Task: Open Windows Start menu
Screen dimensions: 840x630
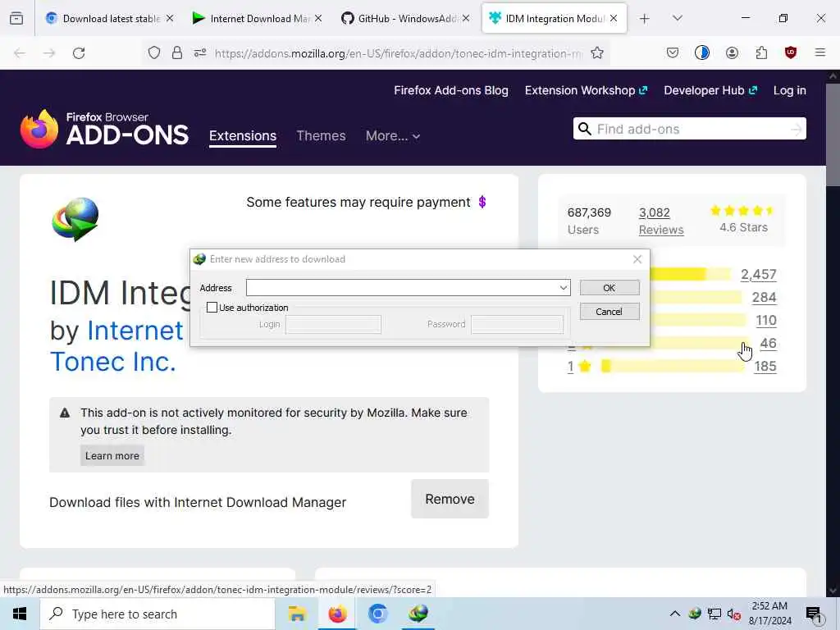Action: pos(20,614)
